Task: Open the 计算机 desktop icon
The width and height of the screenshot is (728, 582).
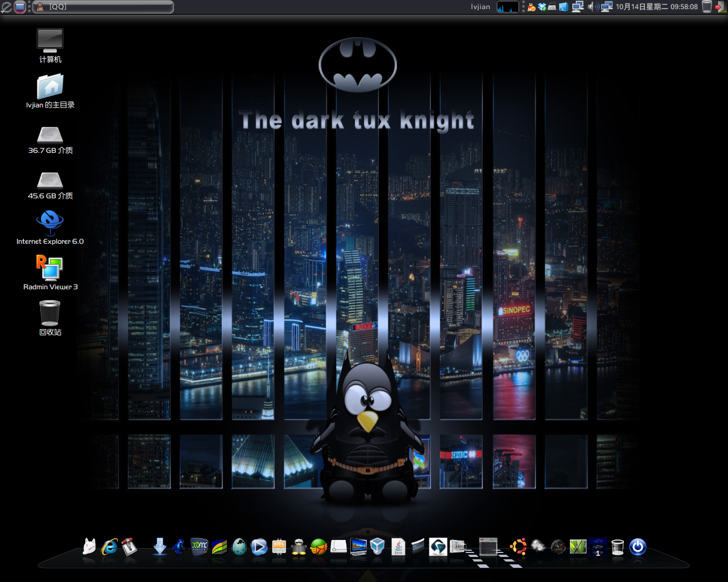Action: click(x=50, y=45)
